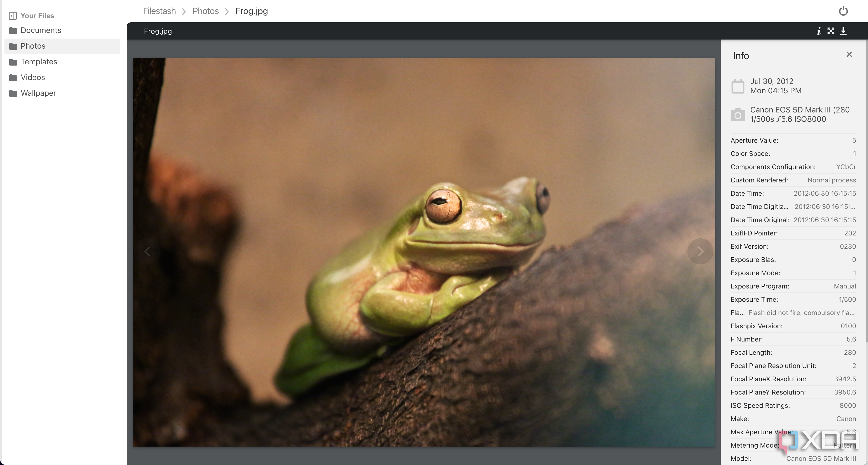Image resolution: width=868 pixels, height=465 pixels.
Task: Click the Model row label
Action: click(x=741, y=459)
